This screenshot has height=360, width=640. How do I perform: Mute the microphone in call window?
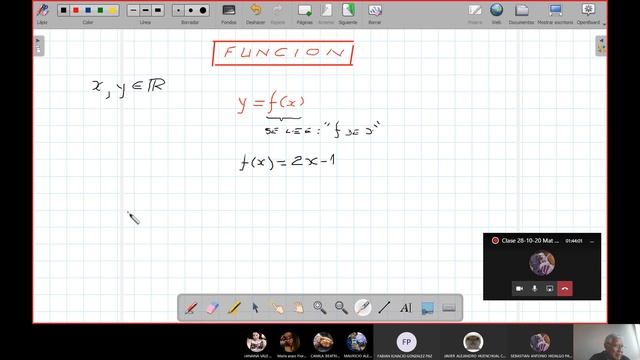click(x=535, y=289)
